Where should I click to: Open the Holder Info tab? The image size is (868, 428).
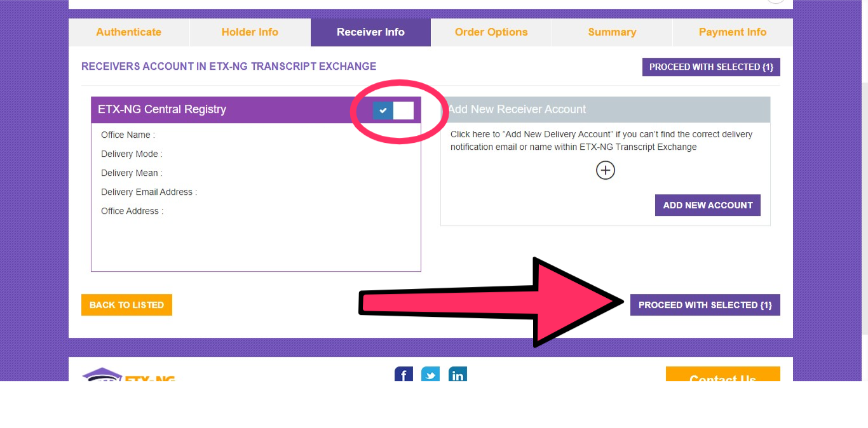pos(250,32)
